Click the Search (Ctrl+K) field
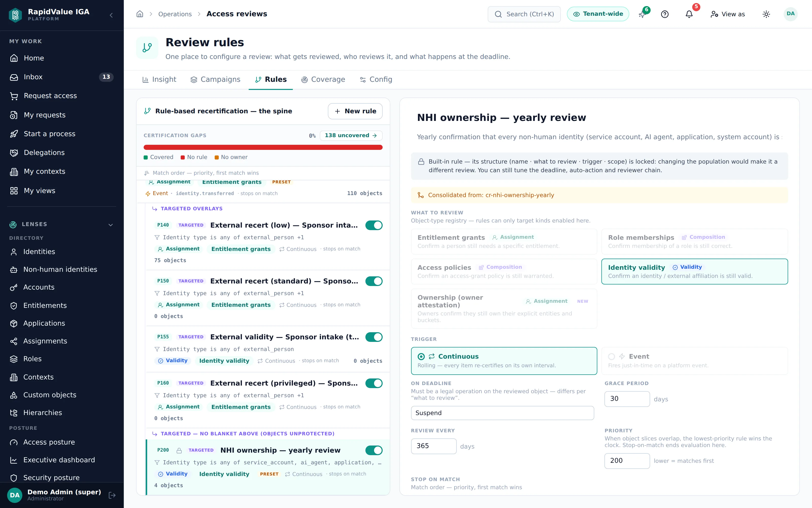Screen dimensions: 812x508 pos(524,14)
